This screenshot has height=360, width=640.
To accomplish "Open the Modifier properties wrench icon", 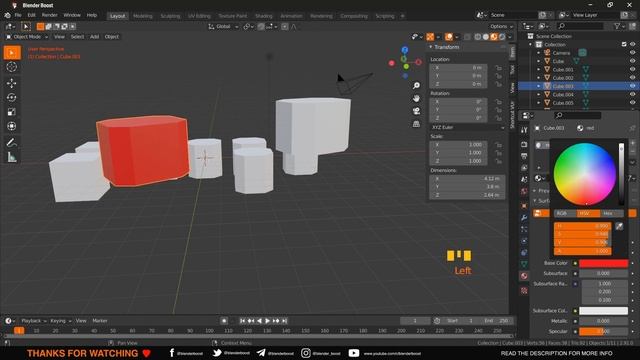I will point(524,218).
